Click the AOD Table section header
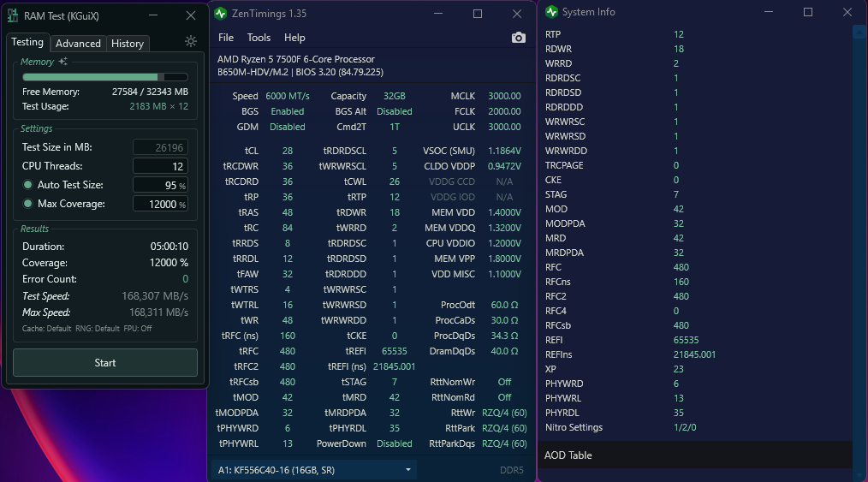This screenshot has width=868, height=482. [x=696, y=455]
